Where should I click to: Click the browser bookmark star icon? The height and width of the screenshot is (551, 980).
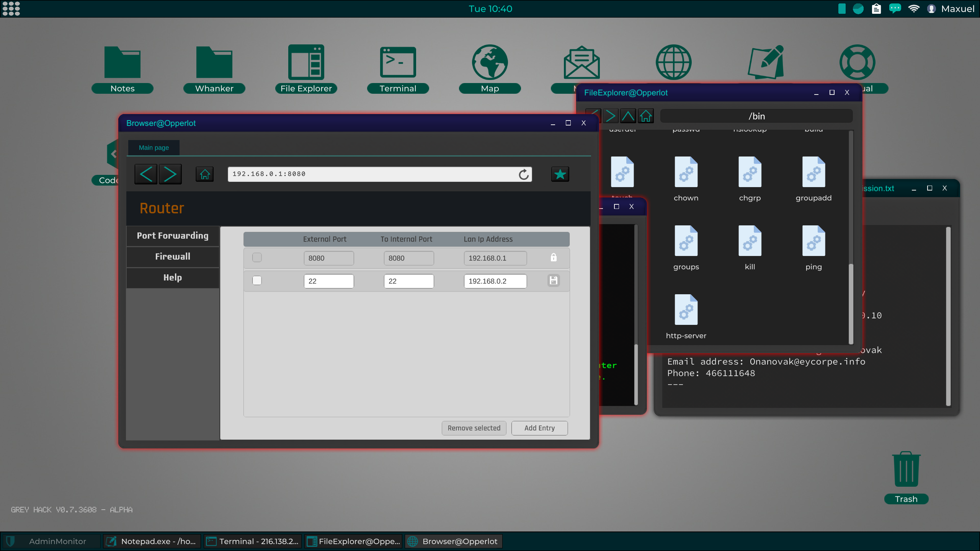coord(560,174)
